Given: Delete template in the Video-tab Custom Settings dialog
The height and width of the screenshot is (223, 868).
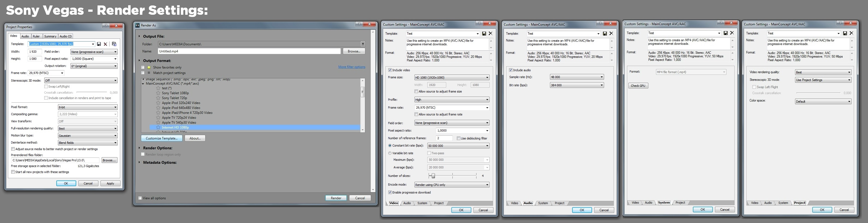Looking at the screenshot, I should coord(491,34).
